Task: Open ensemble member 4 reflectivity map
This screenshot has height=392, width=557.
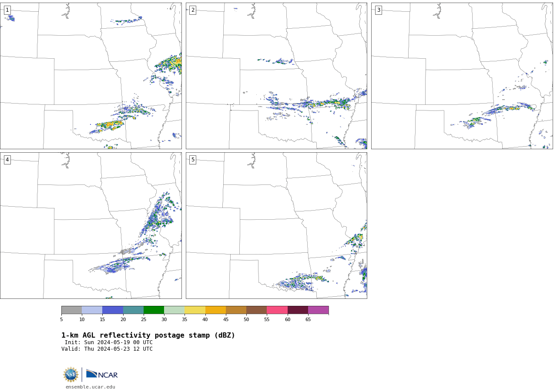Action: tap(91, 225)
